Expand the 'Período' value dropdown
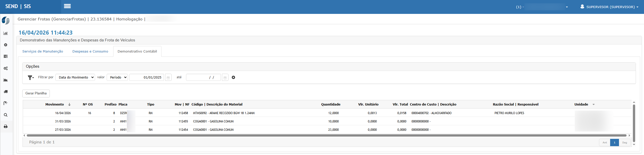Image resolution: width=644 pixels, height=155 pixels. coord(117,77)
